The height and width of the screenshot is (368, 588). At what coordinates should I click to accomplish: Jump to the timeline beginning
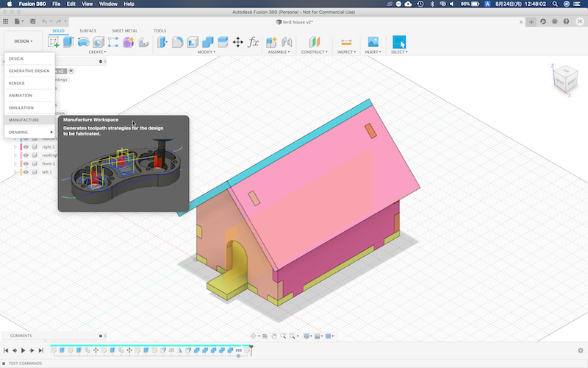click(x=6, y=350)
